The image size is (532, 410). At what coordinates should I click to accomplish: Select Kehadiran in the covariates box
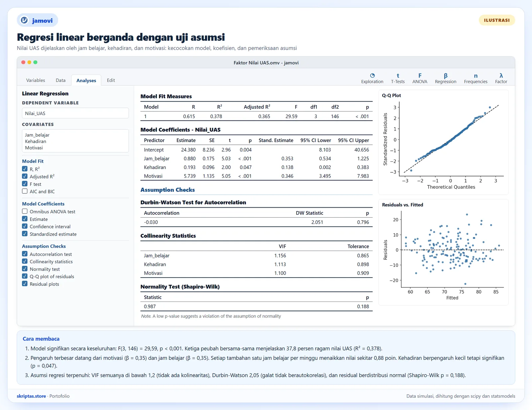click(36, 141)
